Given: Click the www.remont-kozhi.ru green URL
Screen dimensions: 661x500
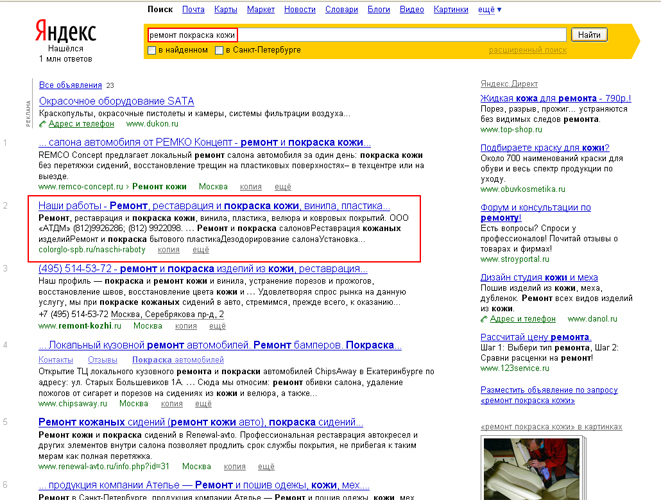Looking at the screenshot, I should click(80, 326).
